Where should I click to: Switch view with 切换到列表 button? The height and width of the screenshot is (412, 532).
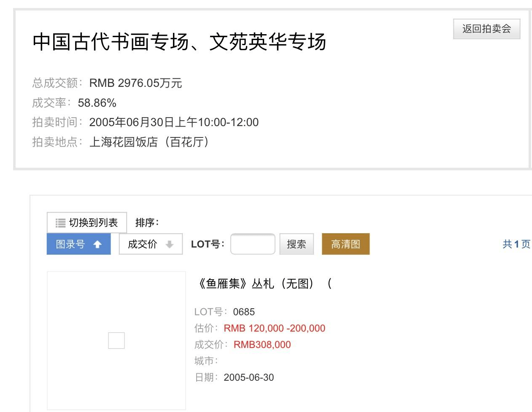pyautogui.click(x=87, y=223)
